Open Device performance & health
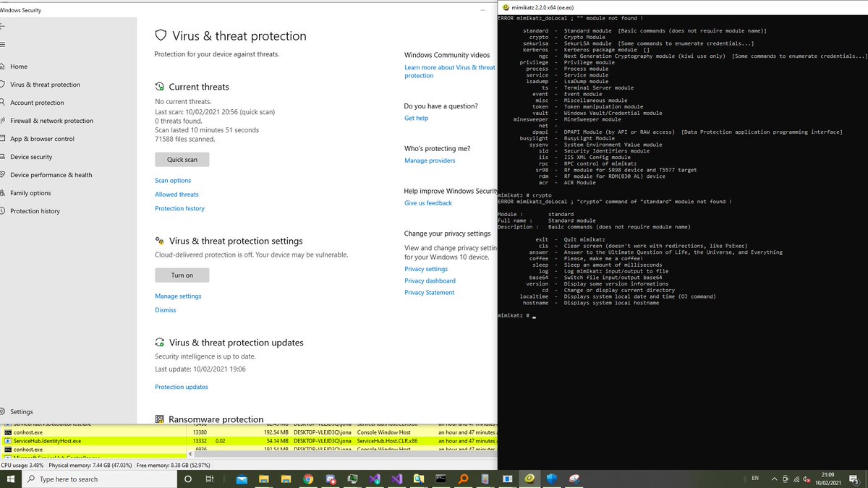 coord(51,175)
